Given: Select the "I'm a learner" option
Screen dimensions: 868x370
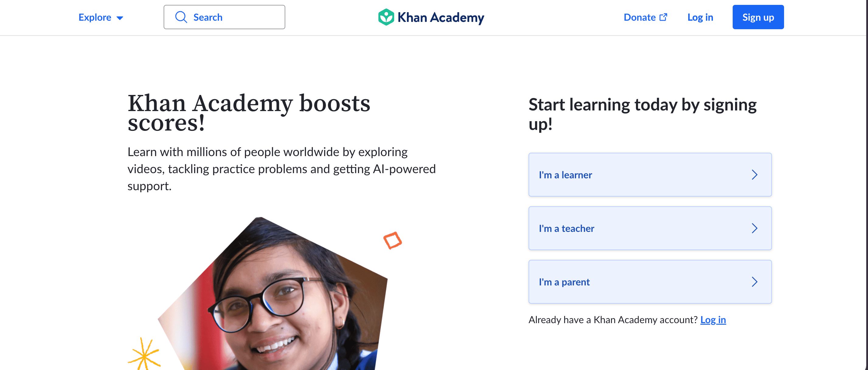Looking at the screenshot, I should 565,175.
